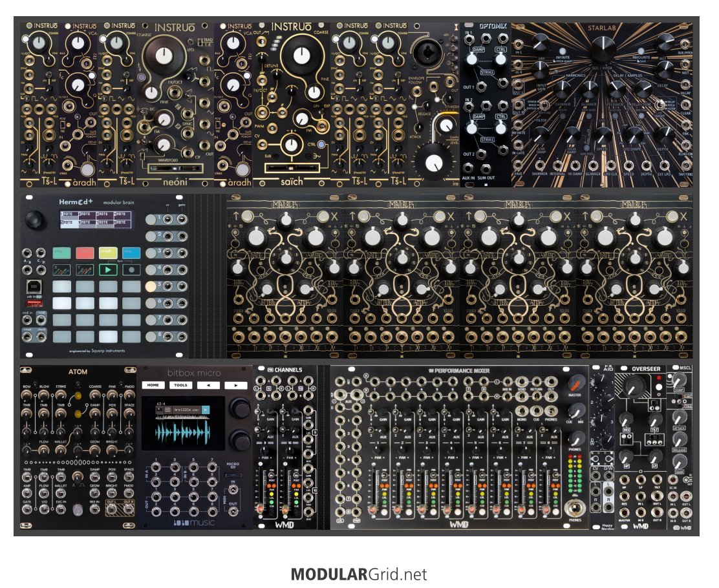The image size is (719, 588).
Task: Click the ATOM module title
Action: point(78,372)
